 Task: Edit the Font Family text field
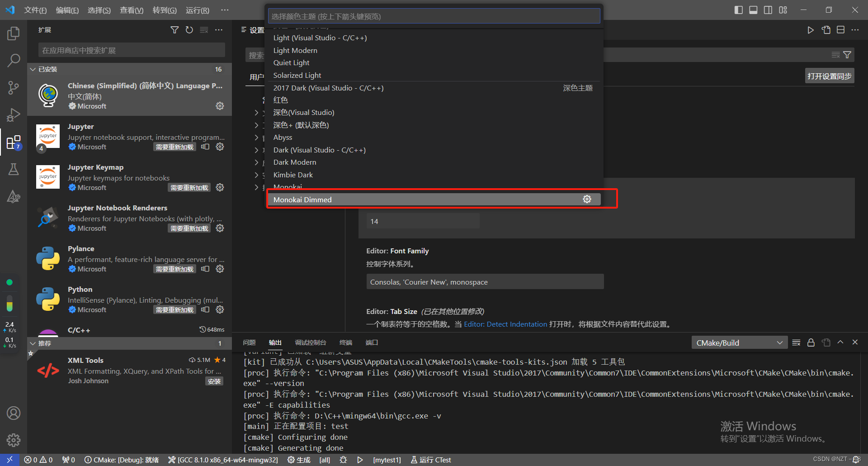(x=485, y=282)
